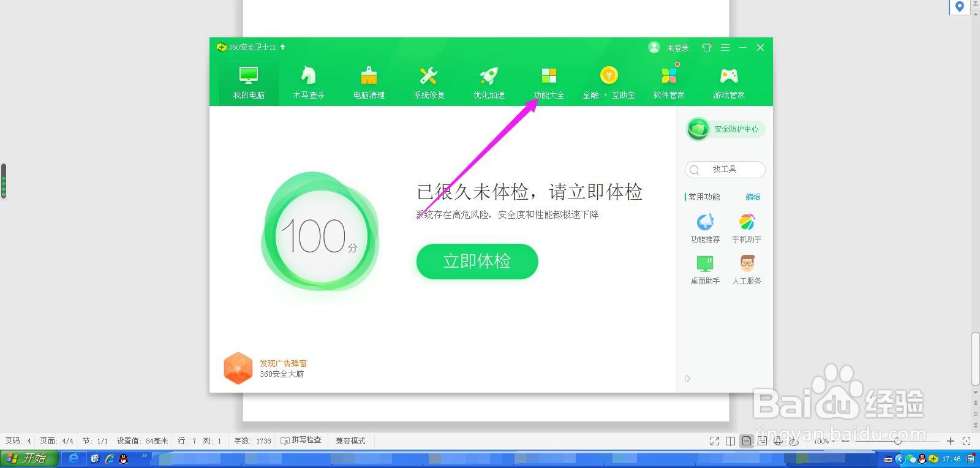Click the taskbar clock 17:46
Image resolution: width=980 pixels, height=468 pixels.
(951, 459)
